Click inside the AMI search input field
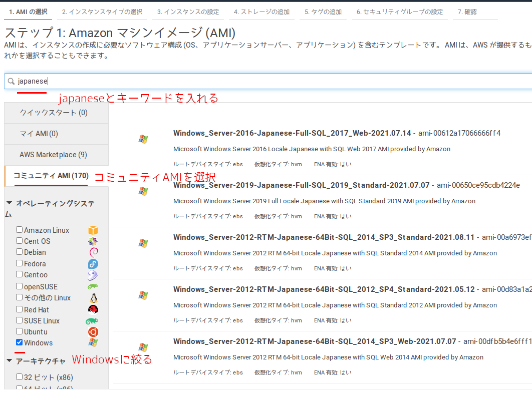 pos(150,81)
